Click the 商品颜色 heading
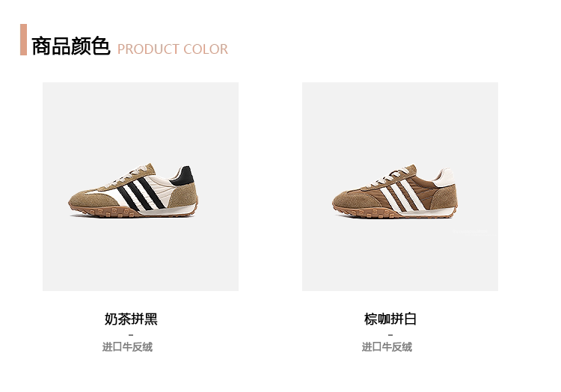The width and height of the screenshot is (561, 392). [x=71, y=46]
